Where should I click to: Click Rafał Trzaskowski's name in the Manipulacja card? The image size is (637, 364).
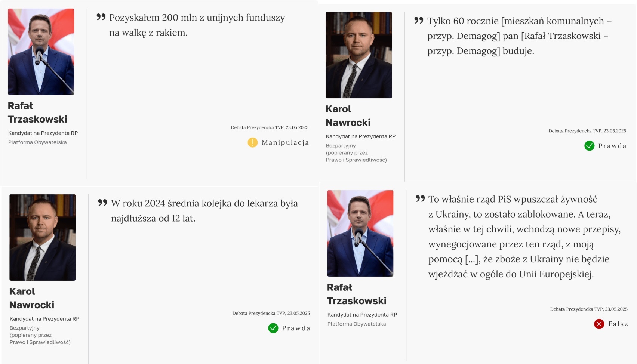37,112
